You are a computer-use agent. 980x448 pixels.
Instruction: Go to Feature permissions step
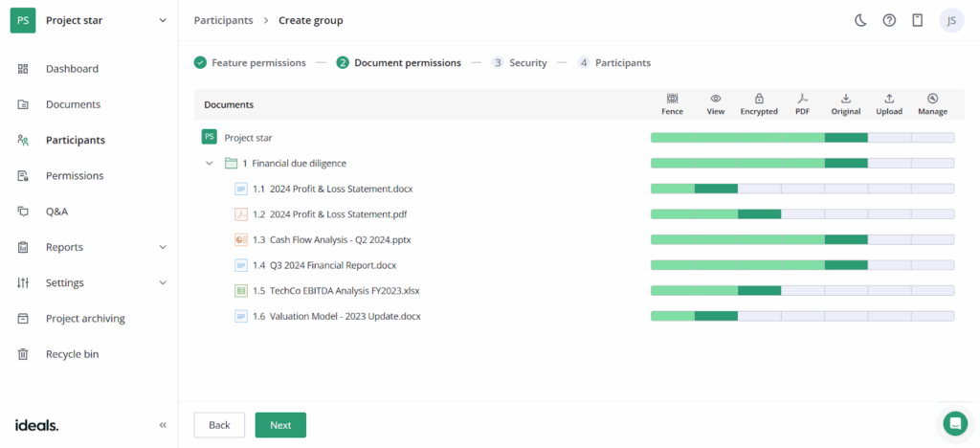pos(251,63)
